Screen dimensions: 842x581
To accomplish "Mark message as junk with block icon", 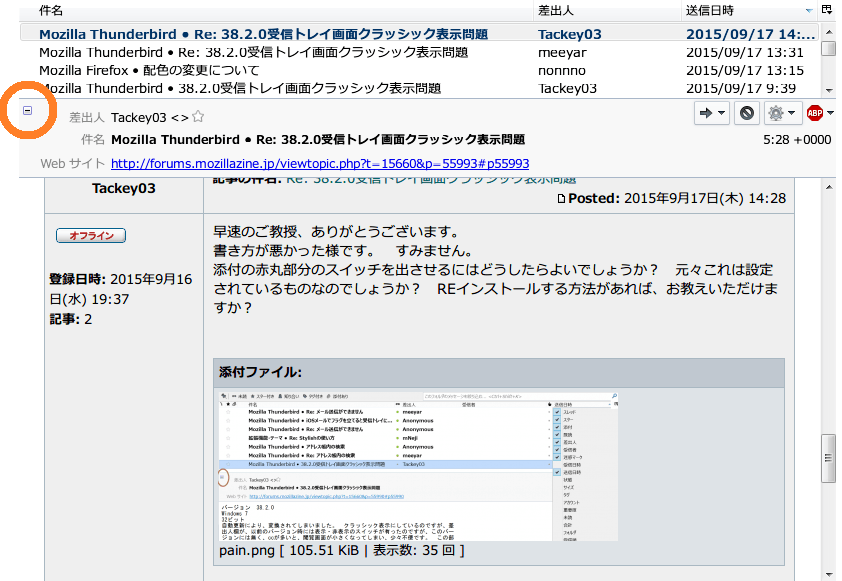I will pyautogui.click(x=746, y=113).
